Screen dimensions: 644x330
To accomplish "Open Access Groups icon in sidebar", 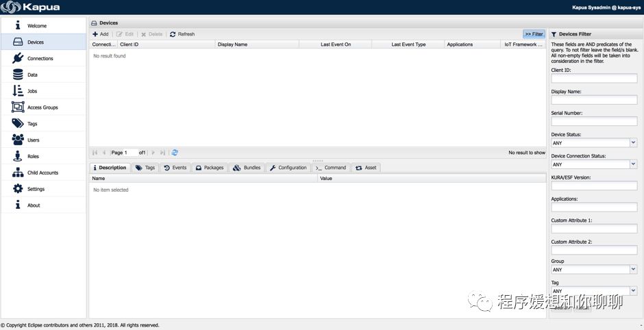I will click(x=18, y=107).
